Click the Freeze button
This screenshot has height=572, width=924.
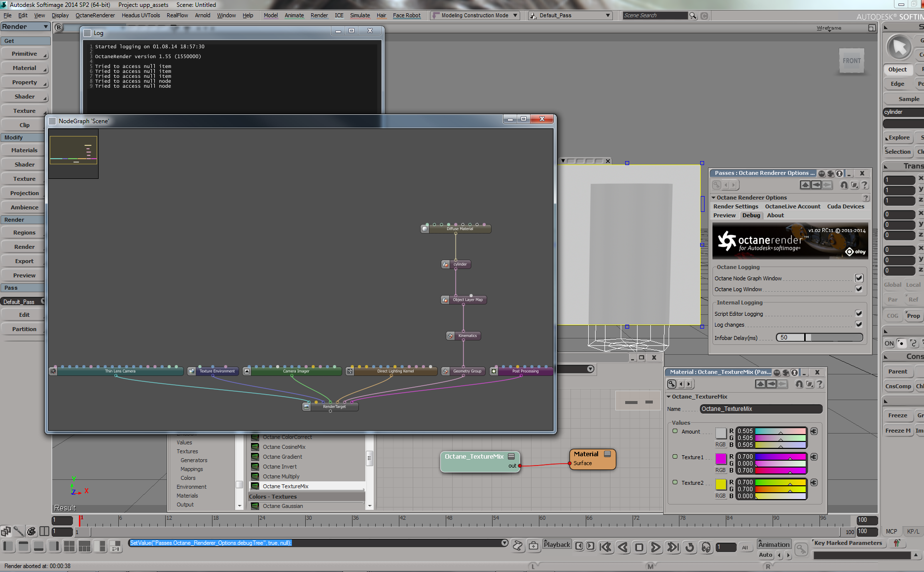[x=898, y=416]
